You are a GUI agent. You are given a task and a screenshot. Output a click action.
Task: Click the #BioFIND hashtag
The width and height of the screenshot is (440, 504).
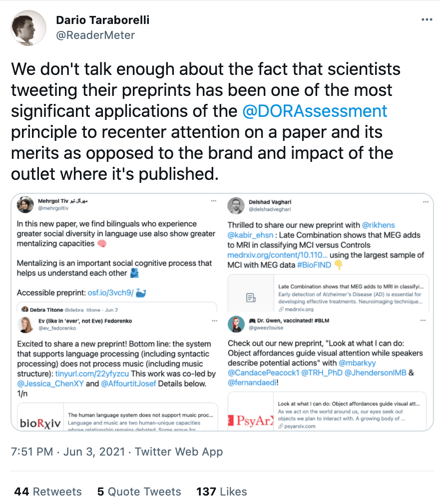314,265
